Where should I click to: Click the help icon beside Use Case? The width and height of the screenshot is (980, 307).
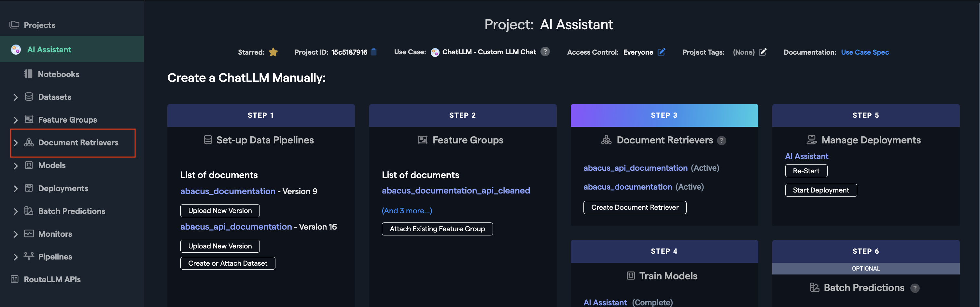545,52
